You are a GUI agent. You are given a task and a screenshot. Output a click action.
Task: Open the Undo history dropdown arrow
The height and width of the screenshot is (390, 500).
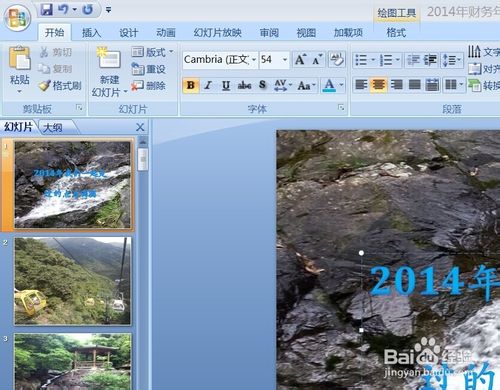(x=75, y=10)
